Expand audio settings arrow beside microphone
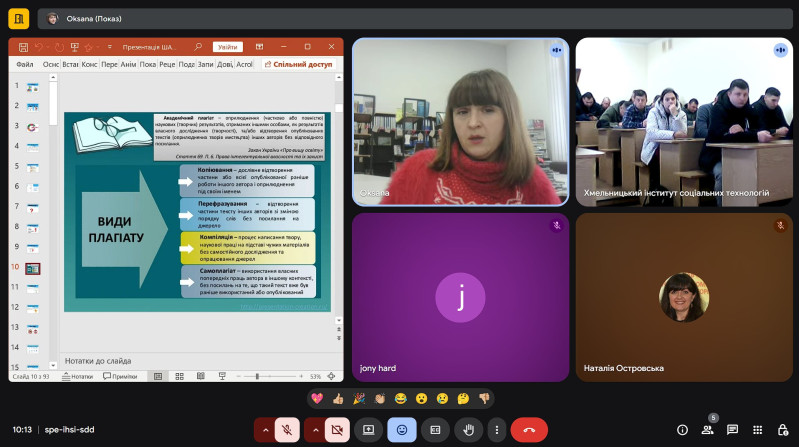The height and width of the screenshot is (447, 799). (264, 429)
